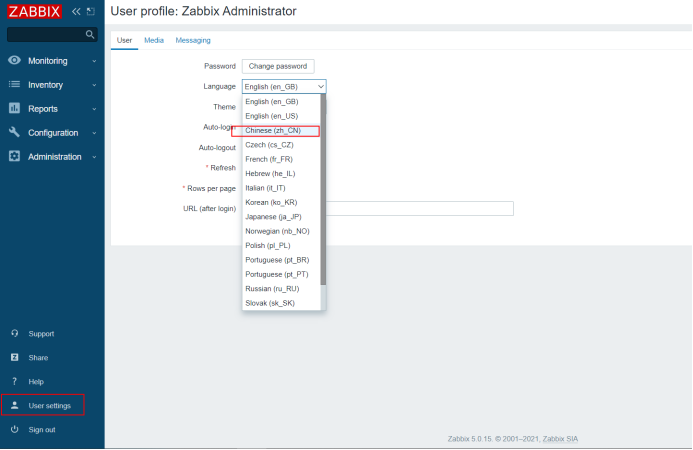This screenshot has height=450, width=693.
Task: Click the User settings person icon
Action: (x=15, y=405)
